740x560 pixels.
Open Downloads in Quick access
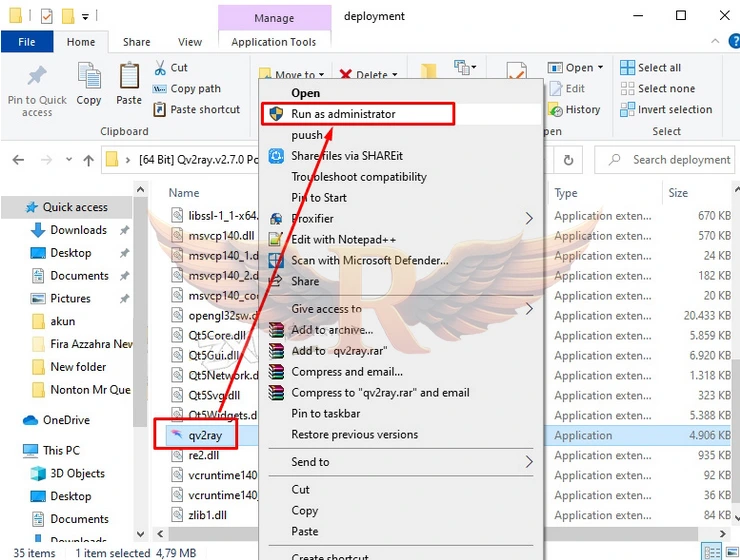(x=78, y=230)
